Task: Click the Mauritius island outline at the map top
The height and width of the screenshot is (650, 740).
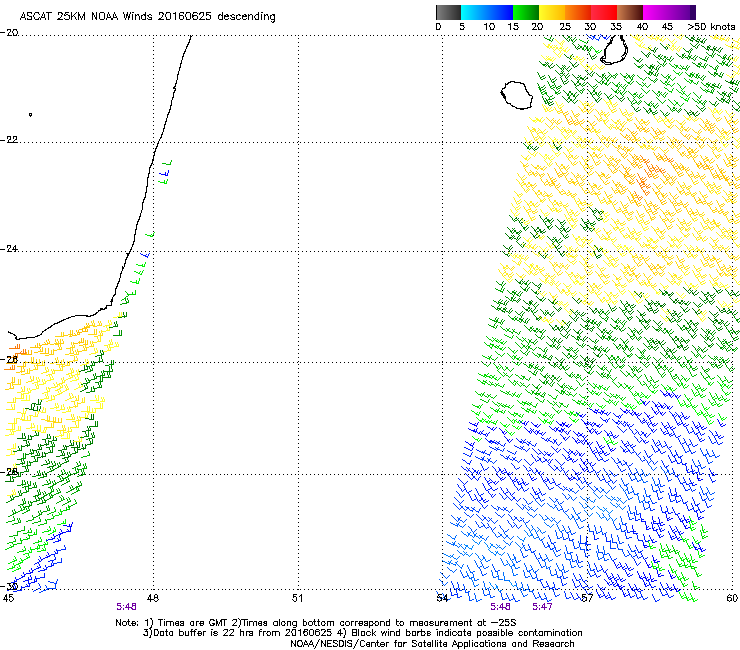Action: tap(614, 50)
